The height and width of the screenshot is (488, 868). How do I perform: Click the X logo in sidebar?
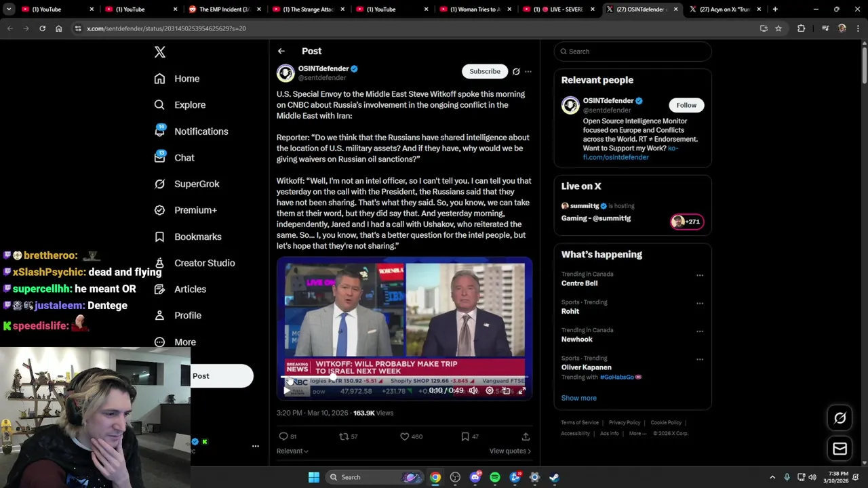click(160, 52)
